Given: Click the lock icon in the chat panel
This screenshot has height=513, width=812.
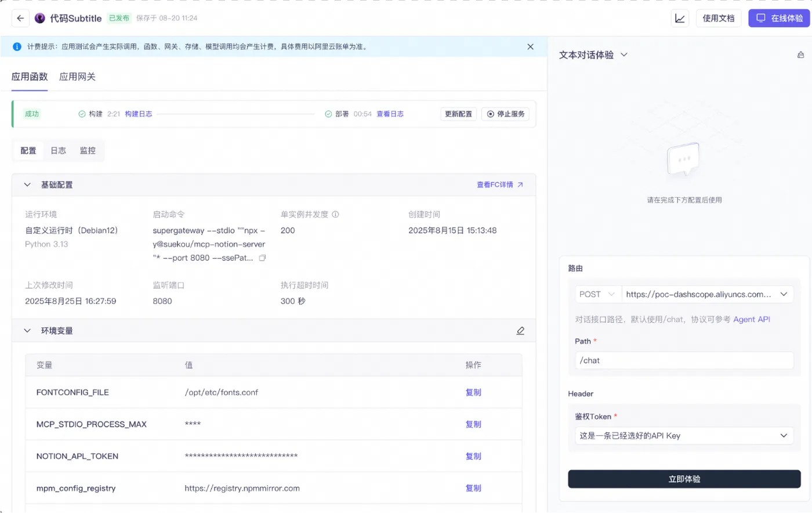Looking at the screenshot, I should pos(800,55).
